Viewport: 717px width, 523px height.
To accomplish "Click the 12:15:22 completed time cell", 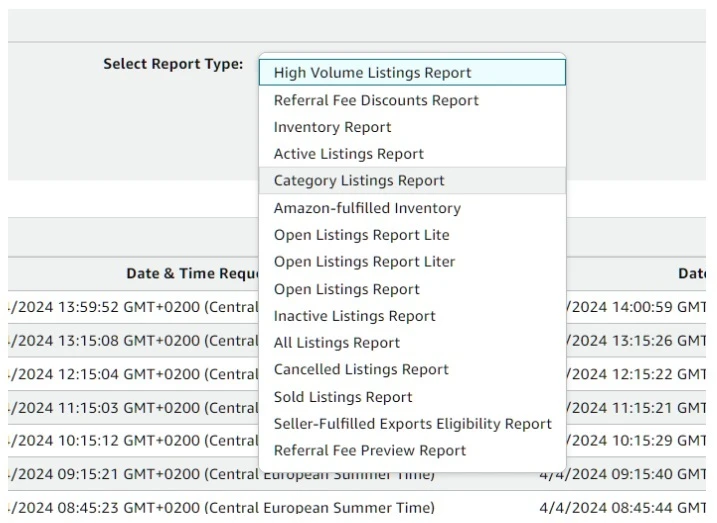I will point(636,374).
